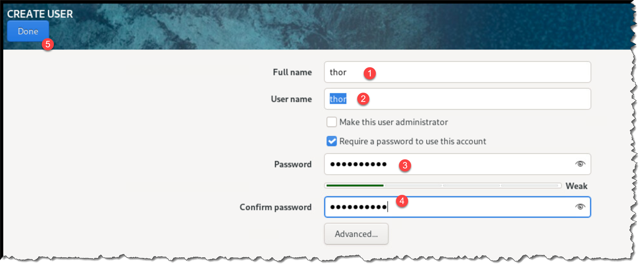Screen dimensions: 644x268
Task: Click the password strength bar
Action: [443, 185]
